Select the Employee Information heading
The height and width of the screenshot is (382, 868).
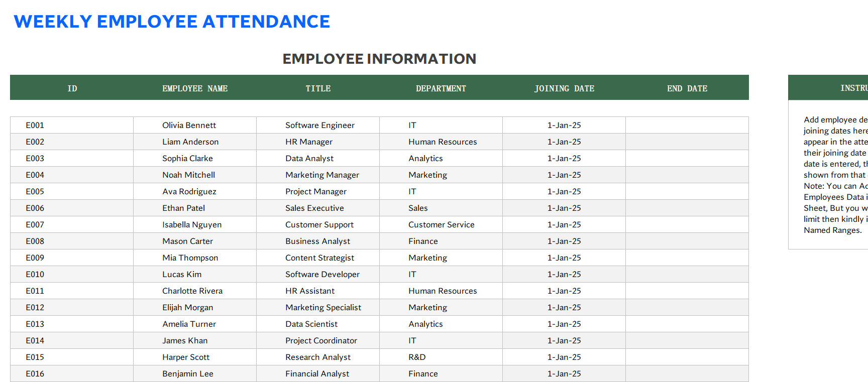[x=379, y=59]
